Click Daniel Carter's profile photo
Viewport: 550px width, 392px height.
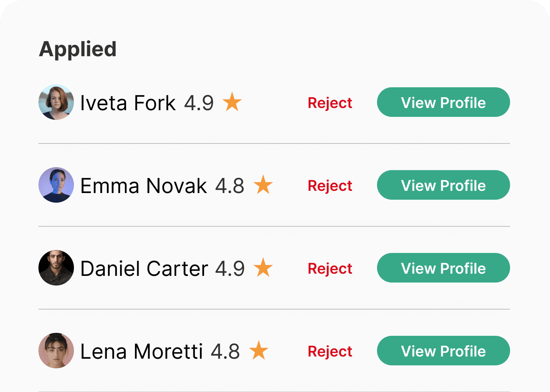click(x=56, y=268)
